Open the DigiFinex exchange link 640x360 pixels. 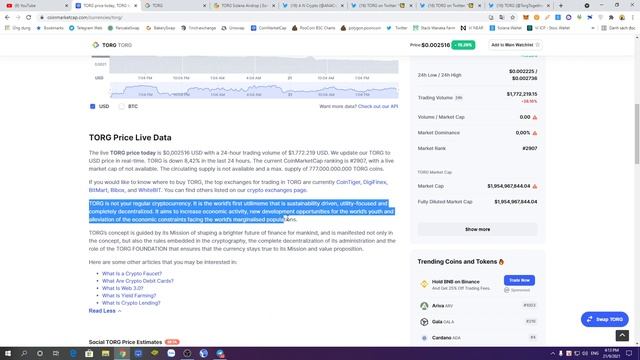tap(374, 182)
